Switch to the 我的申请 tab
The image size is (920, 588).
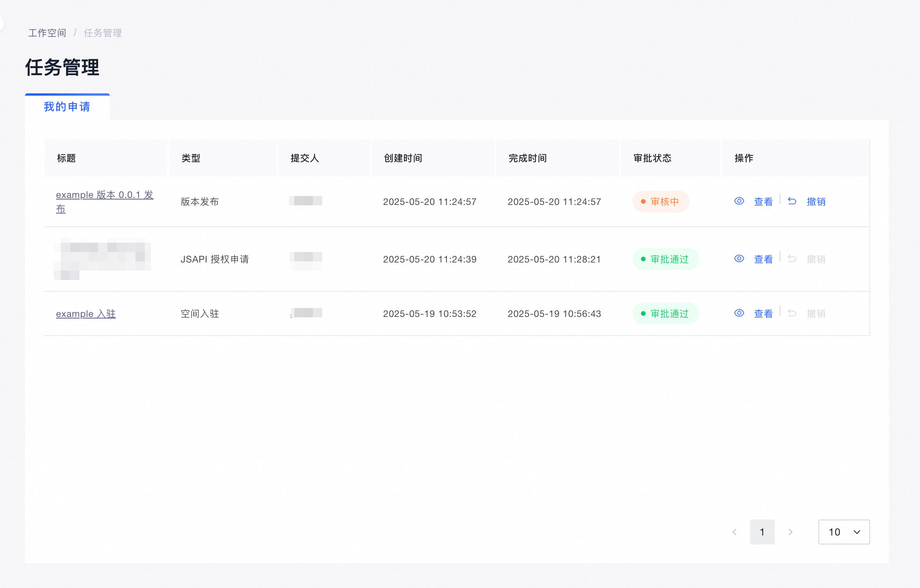pyautogui.click(x=67, y=107)
